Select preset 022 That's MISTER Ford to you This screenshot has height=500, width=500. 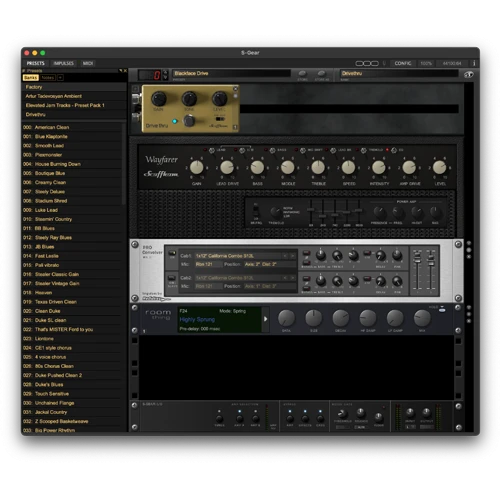pyautogui.click(x=72, y=329)
